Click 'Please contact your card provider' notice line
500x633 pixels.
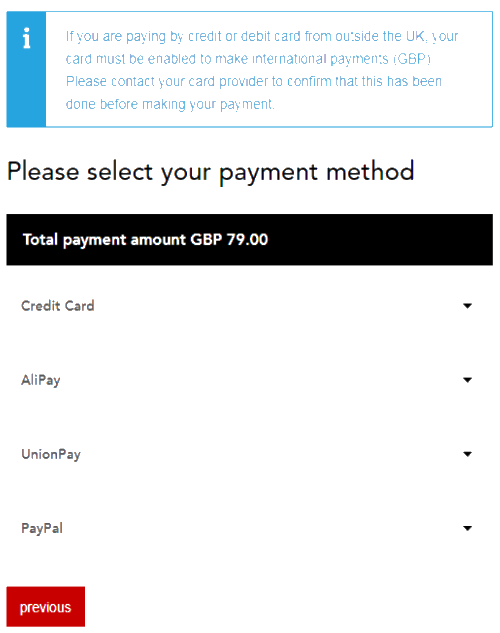click(253, 82)
